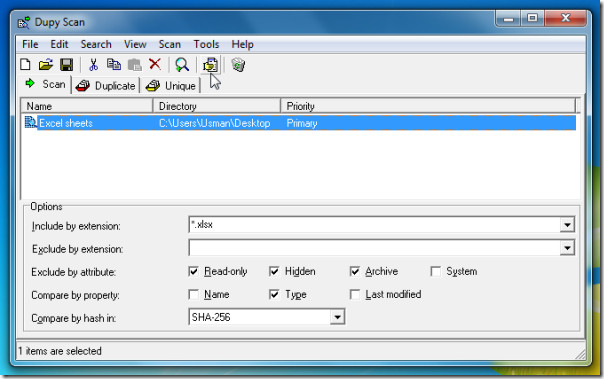Viewport: 604px width, 379px height.
Task: Start the scan with the scan folders icon
Action: click(210, 64)
